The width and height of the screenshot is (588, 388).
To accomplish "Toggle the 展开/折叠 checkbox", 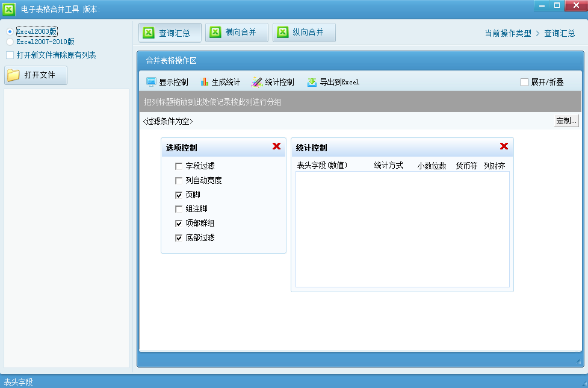I will coord(524,82).
